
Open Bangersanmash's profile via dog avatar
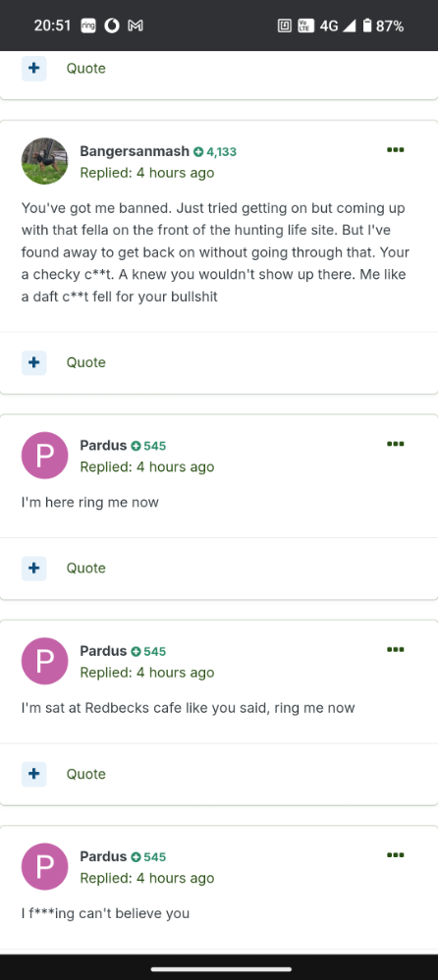coord(45,161)
